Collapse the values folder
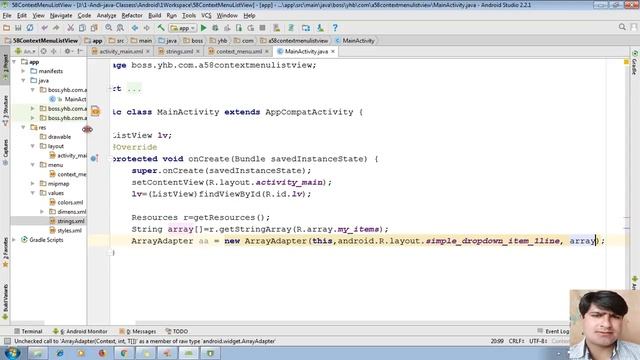 click(x=33, y=193)
